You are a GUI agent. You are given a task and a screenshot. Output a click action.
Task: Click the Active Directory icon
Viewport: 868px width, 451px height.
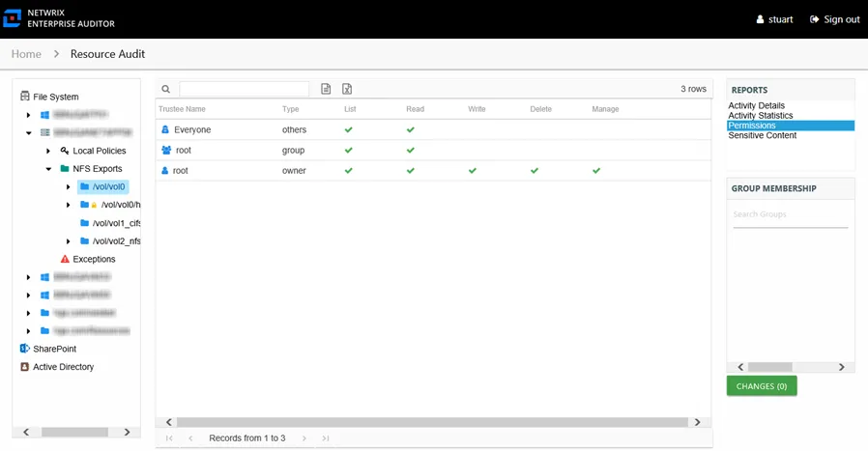[x=25, y=367]
